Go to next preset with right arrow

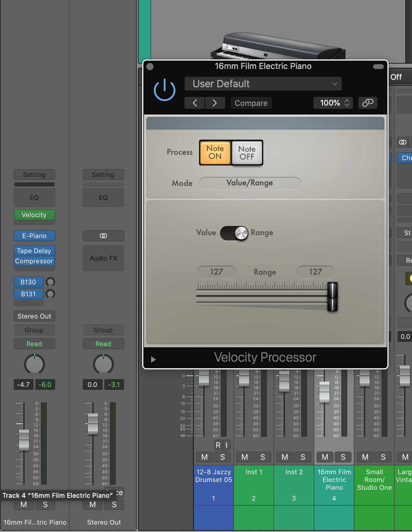click(x=215, y=103)
